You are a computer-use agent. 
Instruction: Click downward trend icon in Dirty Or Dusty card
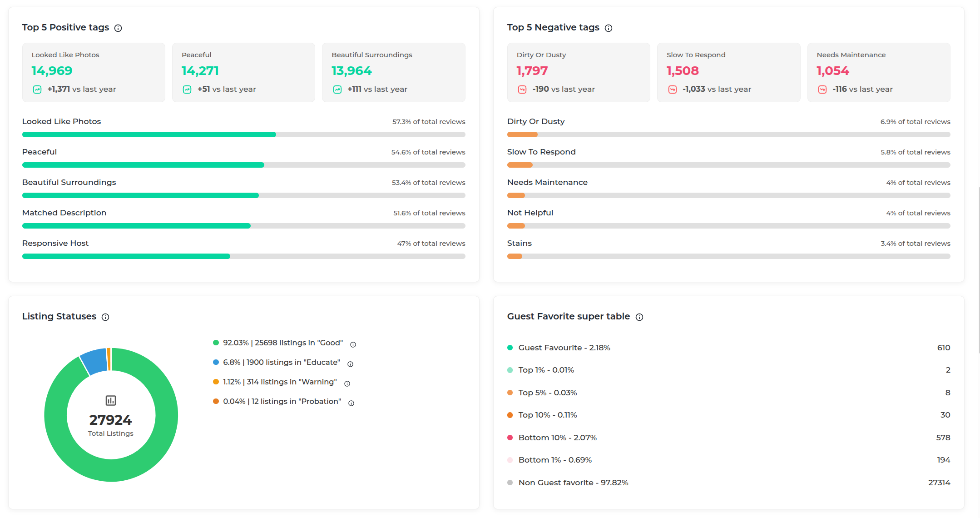tap(522, 90)
